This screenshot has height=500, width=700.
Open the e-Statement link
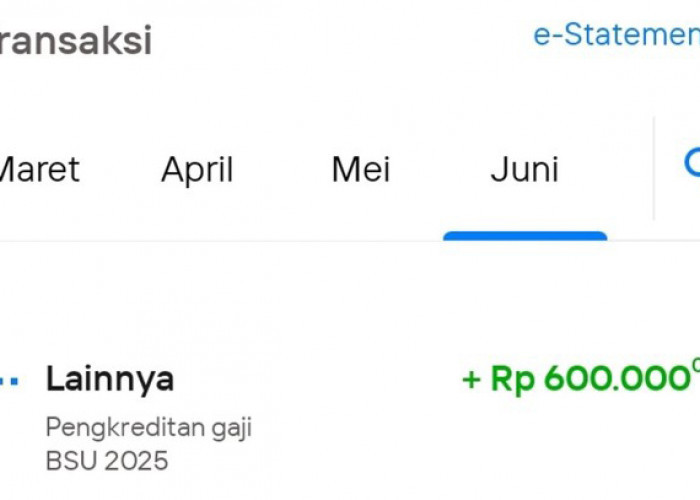tap(616, 35)
